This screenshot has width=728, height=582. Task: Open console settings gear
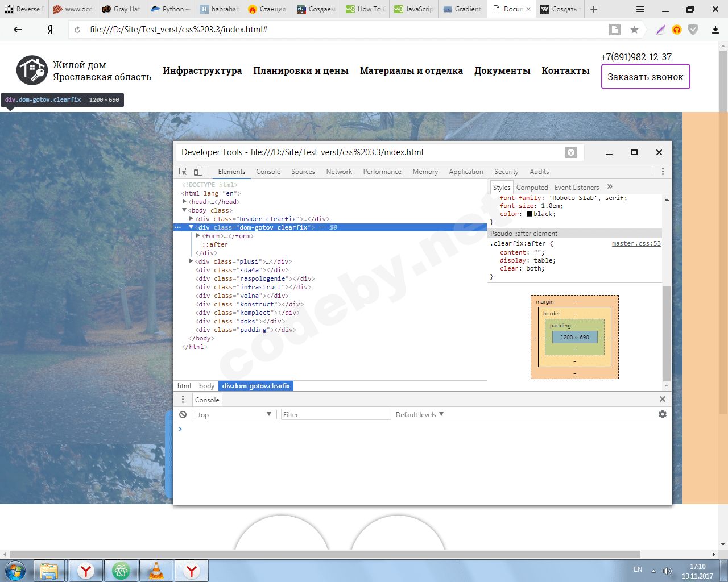[663, 415]
